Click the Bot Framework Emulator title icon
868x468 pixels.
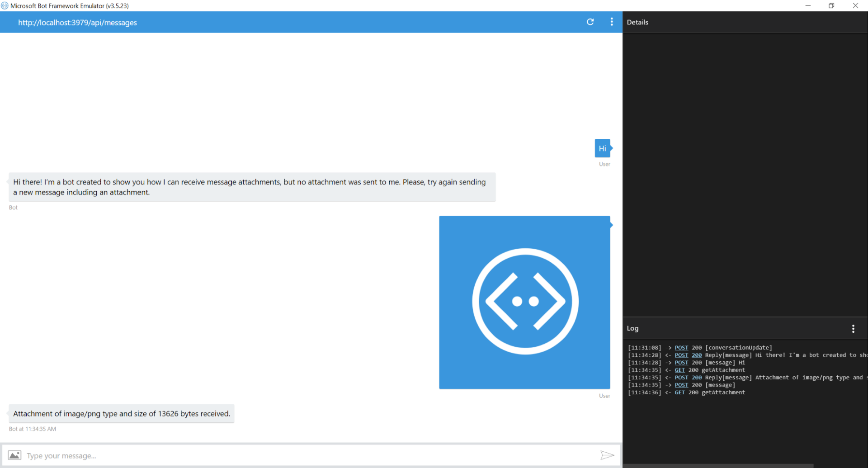click(5, 5)
